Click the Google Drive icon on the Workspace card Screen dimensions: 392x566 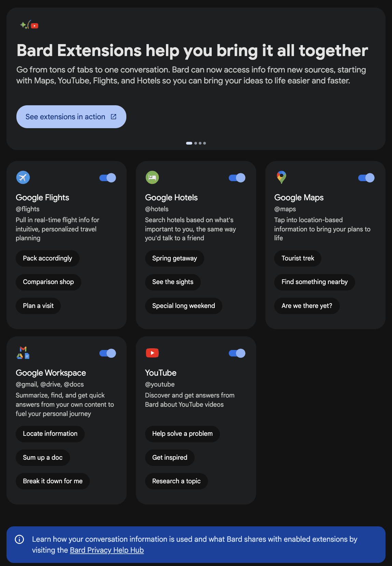pyautogui.click(x=19, y=356)
